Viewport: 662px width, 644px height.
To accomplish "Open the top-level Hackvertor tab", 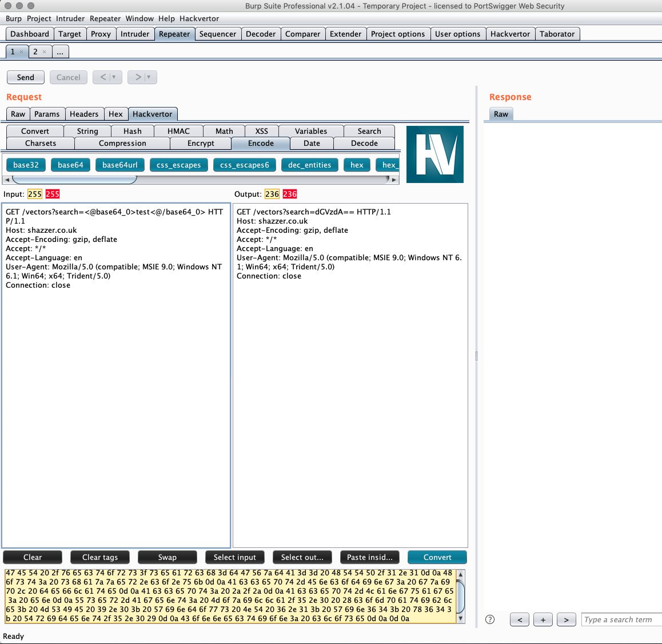I will coord(510,34).
